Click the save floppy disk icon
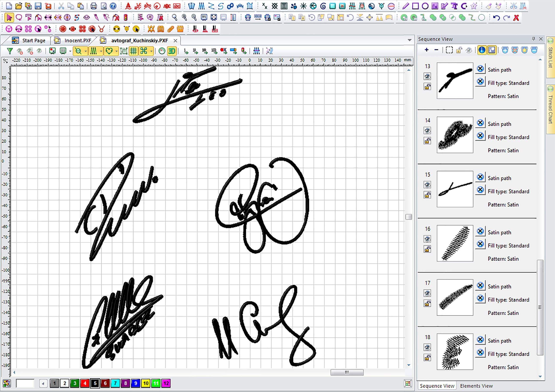 click(38, 6)
